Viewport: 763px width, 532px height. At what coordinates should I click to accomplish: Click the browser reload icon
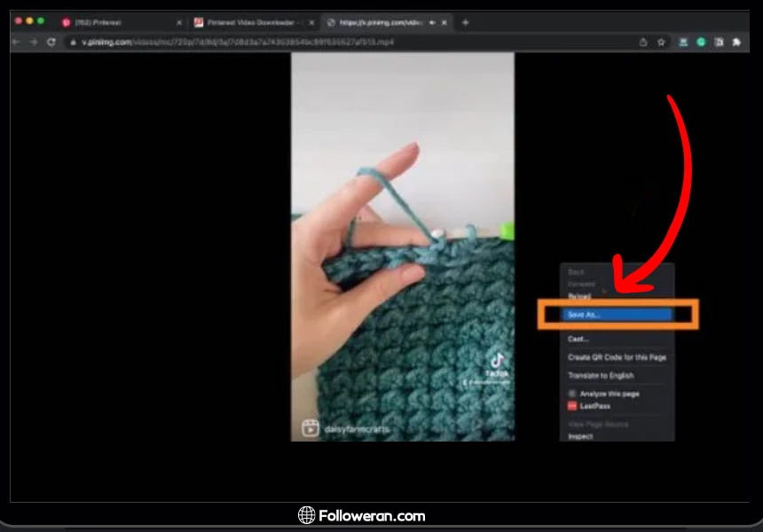[x=51, y=42]
